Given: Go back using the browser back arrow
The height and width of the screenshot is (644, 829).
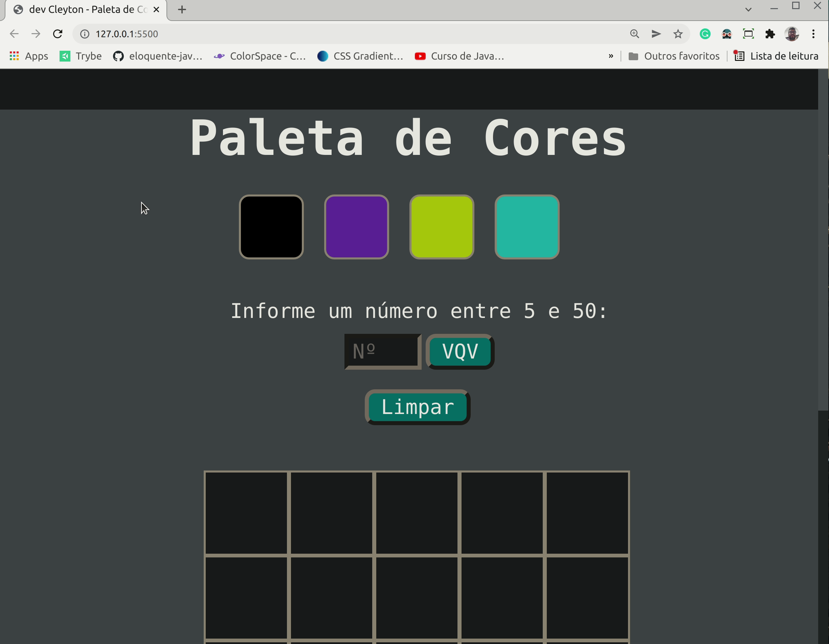Looking at the screenshot, I should [x=14, y=34].
